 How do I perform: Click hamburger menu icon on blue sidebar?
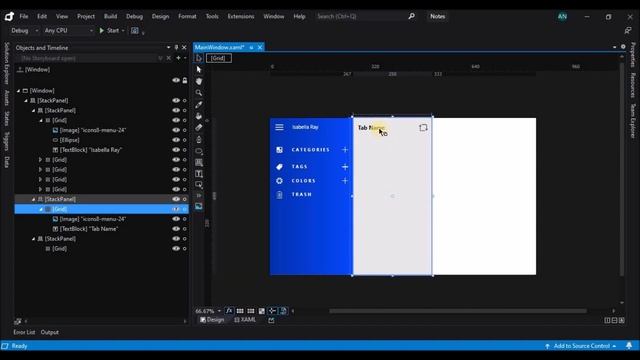[x=279, y=127]
